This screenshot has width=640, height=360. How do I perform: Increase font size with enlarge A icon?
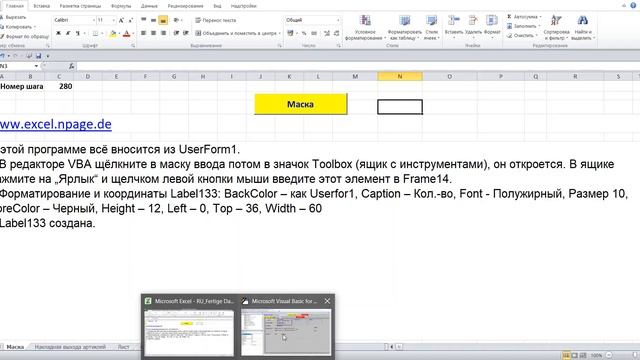pos(121,20)
